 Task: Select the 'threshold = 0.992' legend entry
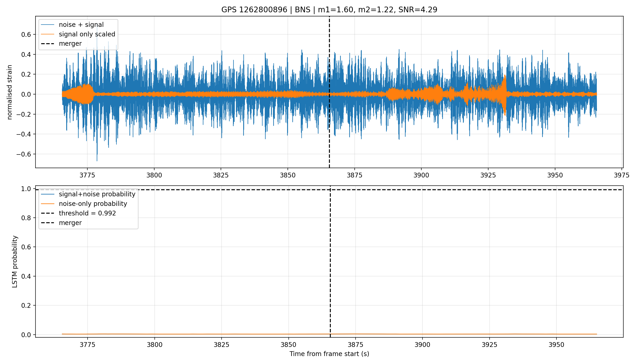pyautogui.click(x=78, y=213)
